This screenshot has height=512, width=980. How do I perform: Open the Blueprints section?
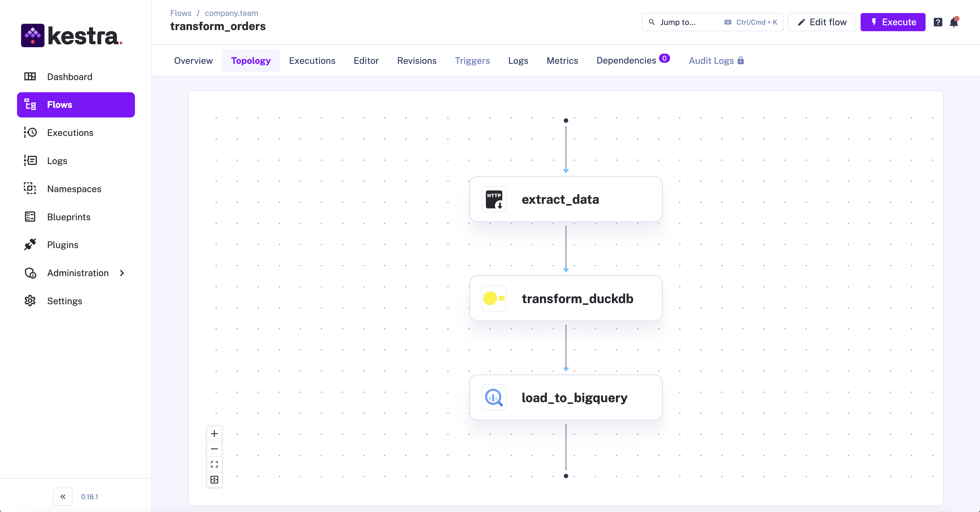coord(68,217)
